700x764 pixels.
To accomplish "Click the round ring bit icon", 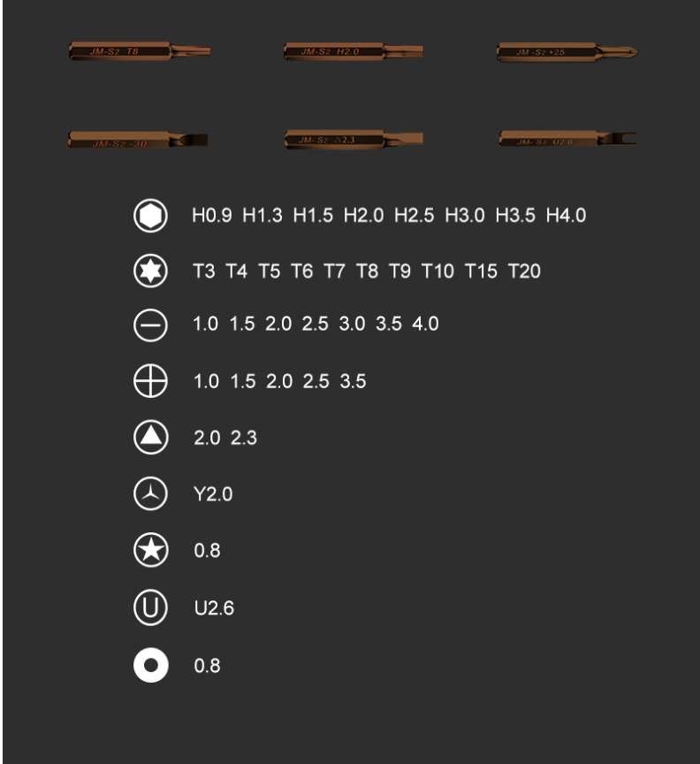I will click(x=150, y=665).
